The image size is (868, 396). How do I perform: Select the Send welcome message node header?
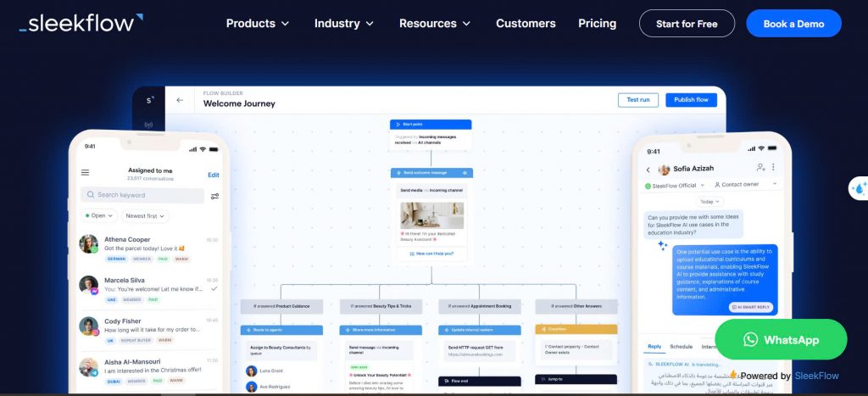tap(431, 173)
